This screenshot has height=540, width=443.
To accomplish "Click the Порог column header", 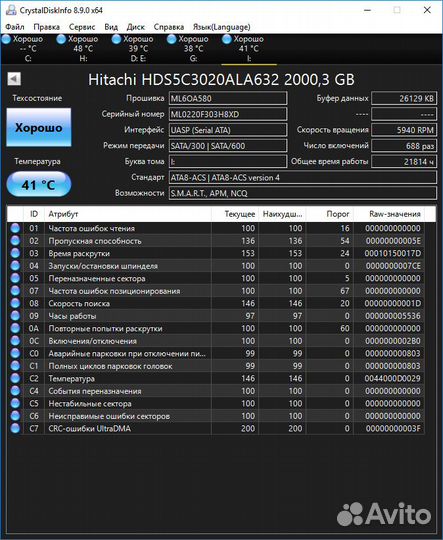I will coord(330,214).
